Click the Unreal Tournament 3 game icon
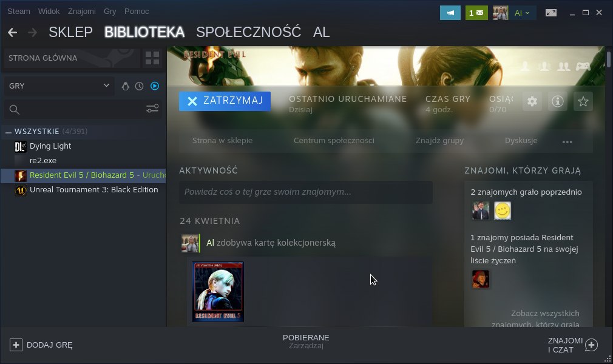 point(20,190)
